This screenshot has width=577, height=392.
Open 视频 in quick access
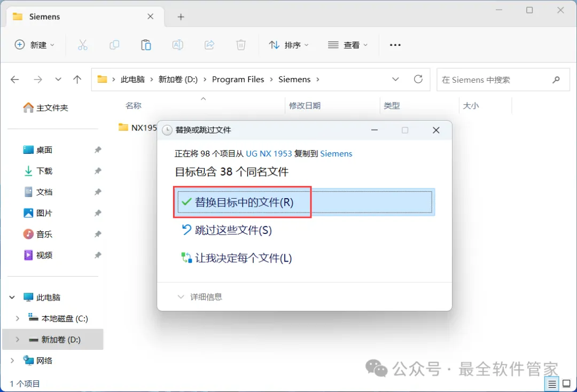[38, 255]
